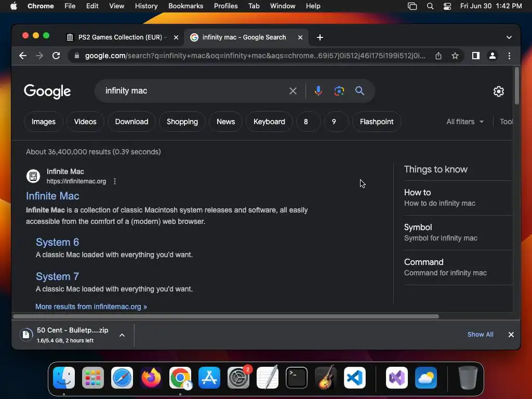Open Google quick settings gear
This screenshot has width=532, height=399.
(498, 91)
